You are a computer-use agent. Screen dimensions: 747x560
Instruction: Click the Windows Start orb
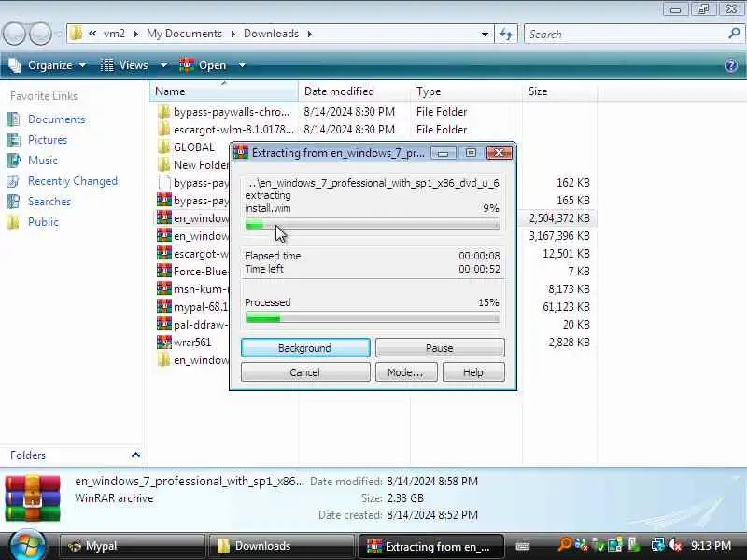[x=28, y=545]
